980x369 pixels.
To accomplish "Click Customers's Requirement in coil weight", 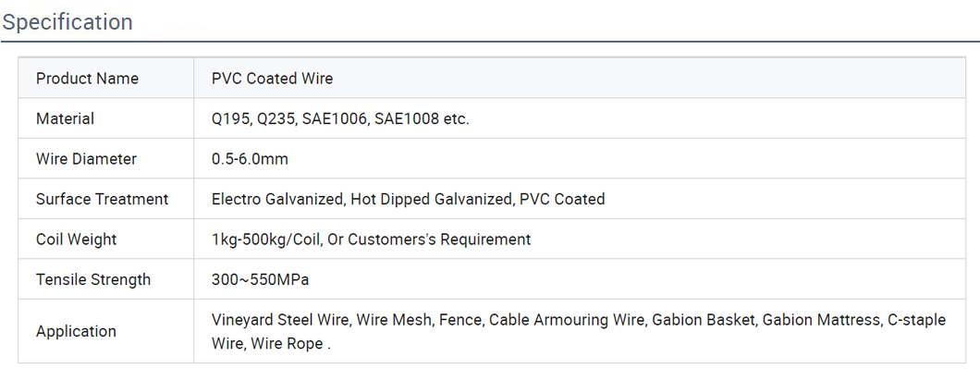I will point(439,239).
